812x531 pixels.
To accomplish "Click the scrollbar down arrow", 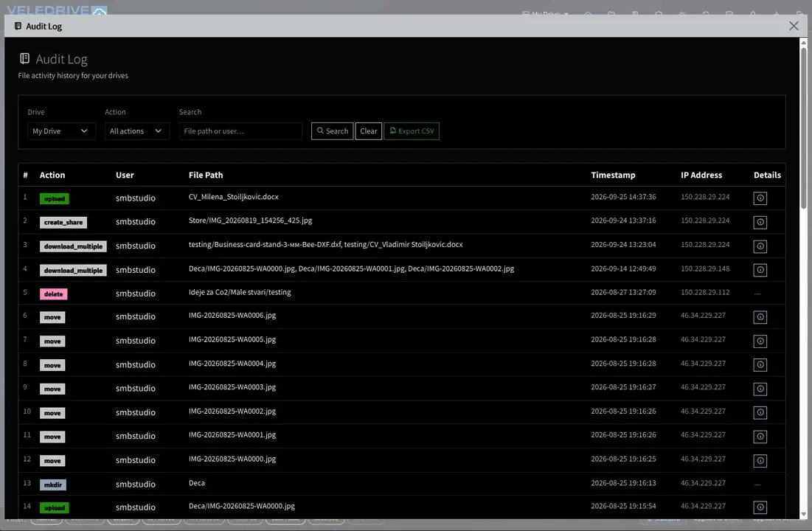I will 803,515.
